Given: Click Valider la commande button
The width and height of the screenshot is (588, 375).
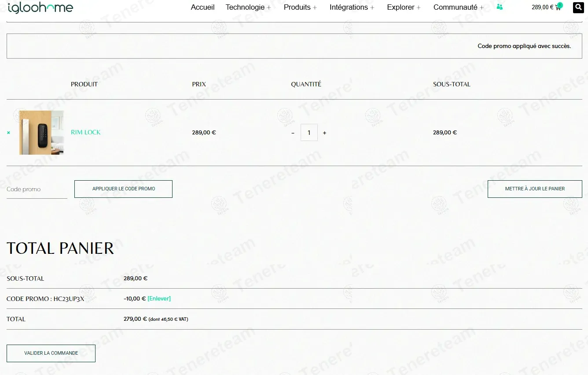Looking at the screenshot, I should 51,353.
